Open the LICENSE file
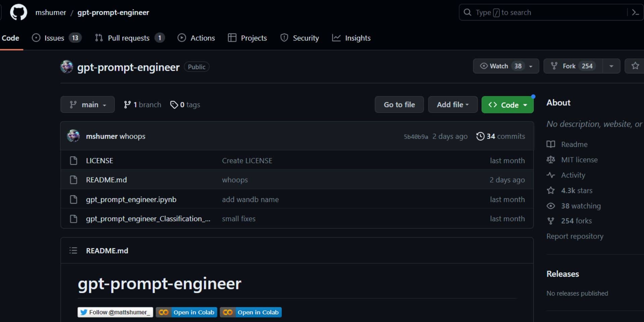The height and width of the screenshot is (322, 644). click(100, 161)
